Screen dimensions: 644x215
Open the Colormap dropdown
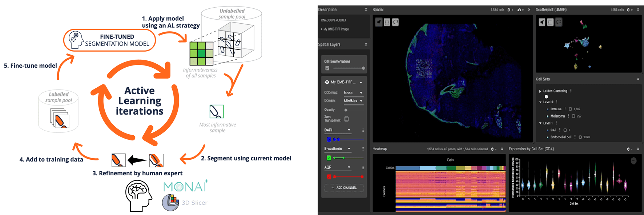click(353, 93)
